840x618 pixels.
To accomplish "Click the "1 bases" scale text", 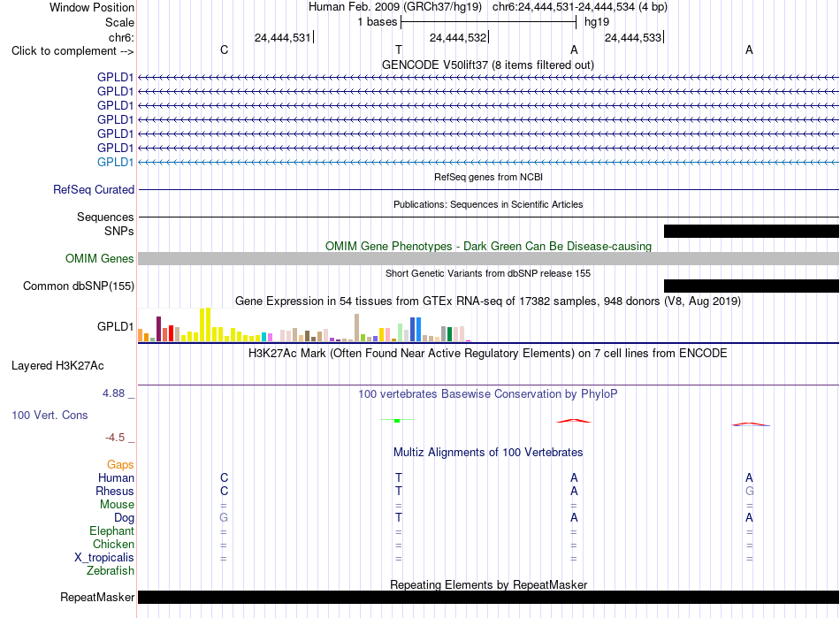I will point(378,22).
